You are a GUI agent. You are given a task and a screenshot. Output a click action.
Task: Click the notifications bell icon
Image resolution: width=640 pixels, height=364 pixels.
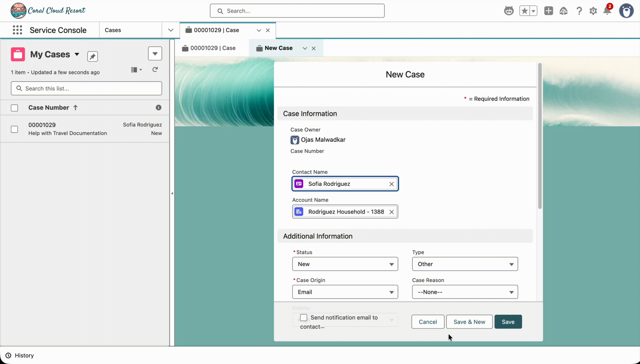pyautogui.click(x=607, y=11)
